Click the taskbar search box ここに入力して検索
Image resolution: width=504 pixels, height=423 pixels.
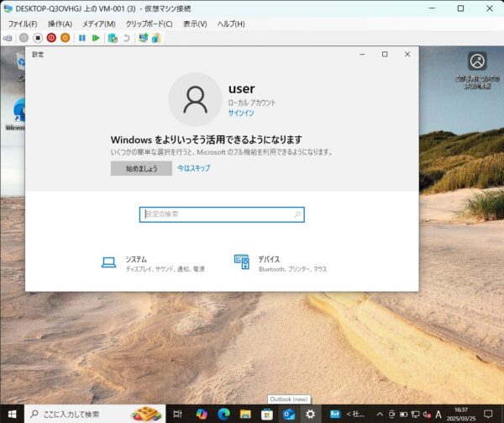[95, 414]
